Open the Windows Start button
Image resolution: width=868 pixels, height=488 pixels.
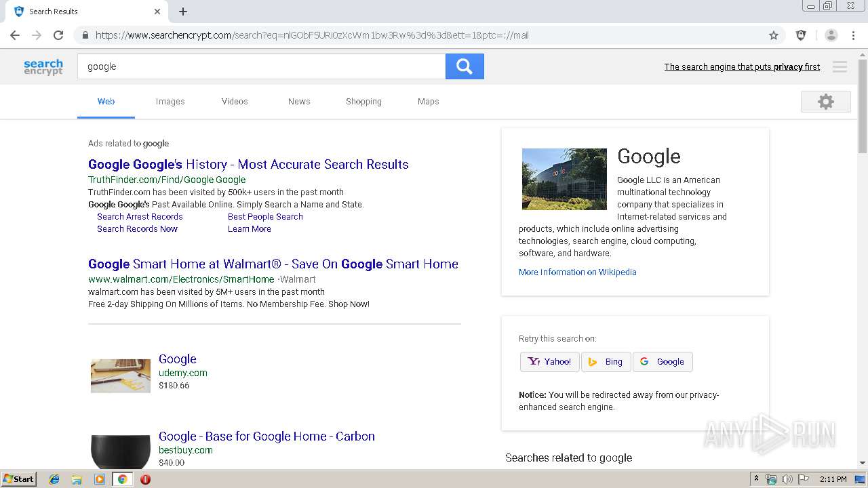[x=18, y=479]
